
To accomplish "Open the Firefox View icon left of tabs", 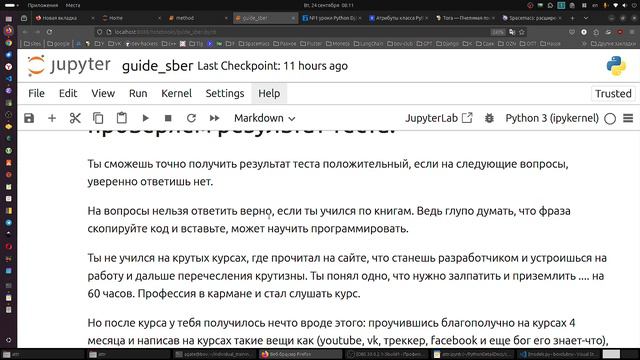I will tap(24, 18).
